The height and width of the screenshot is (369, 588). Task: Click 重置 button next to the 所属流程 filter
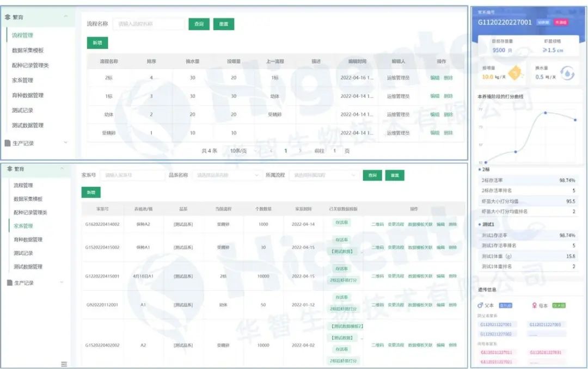coord(394,175)
